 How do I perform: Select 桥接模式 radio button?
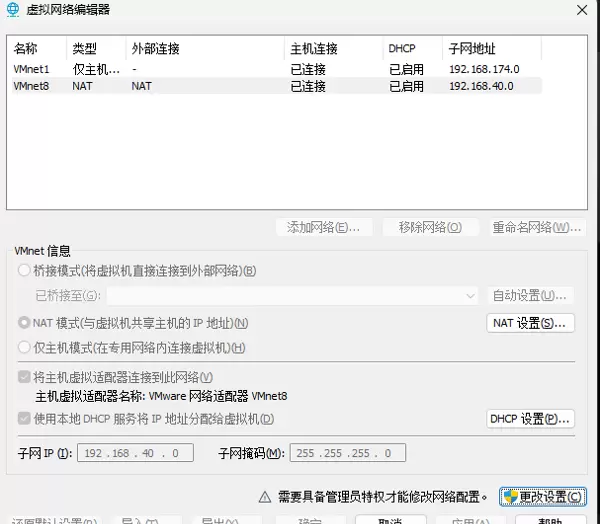[x=25, y=271]
